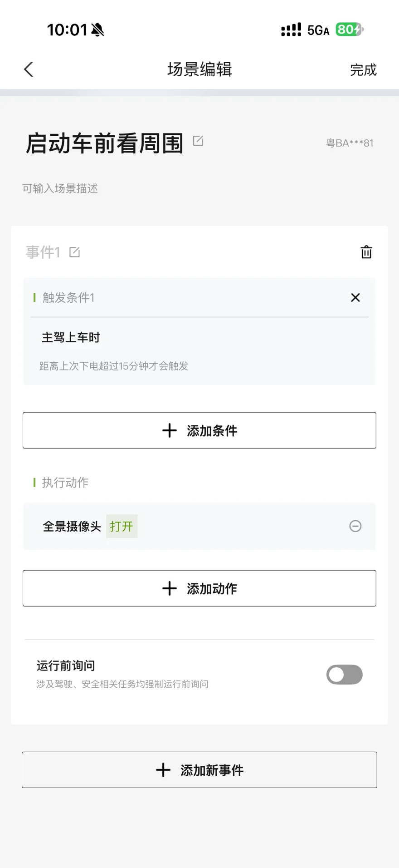
Task: Remove 触发条件1 with X icon
Action: pyautogui.click(x=355, y=297)
